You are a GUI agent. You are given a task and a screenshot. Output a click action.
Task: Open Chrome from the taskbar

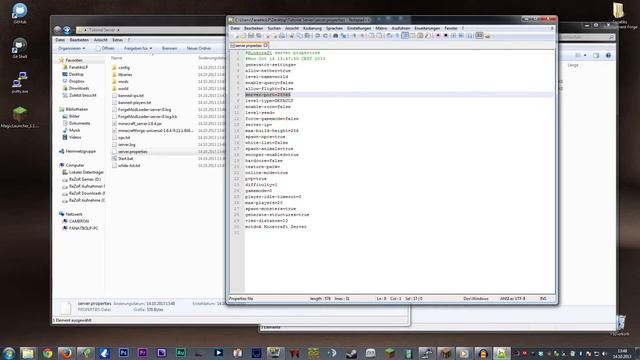47,353
